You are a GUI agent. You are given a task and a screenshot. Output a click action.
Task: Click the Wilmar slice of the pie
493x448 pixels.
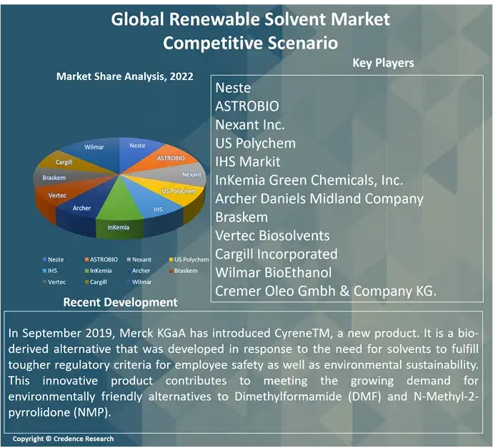94,148
